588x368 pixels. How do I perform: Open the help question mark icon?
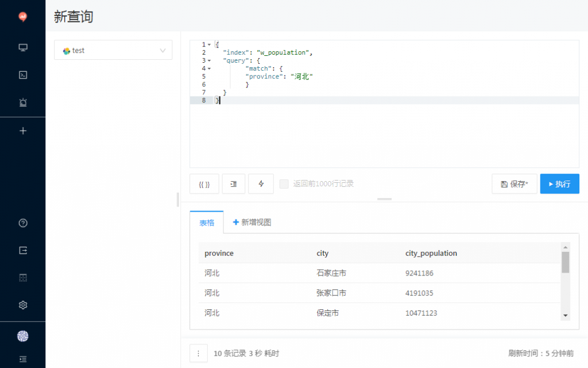coord(23,223)
